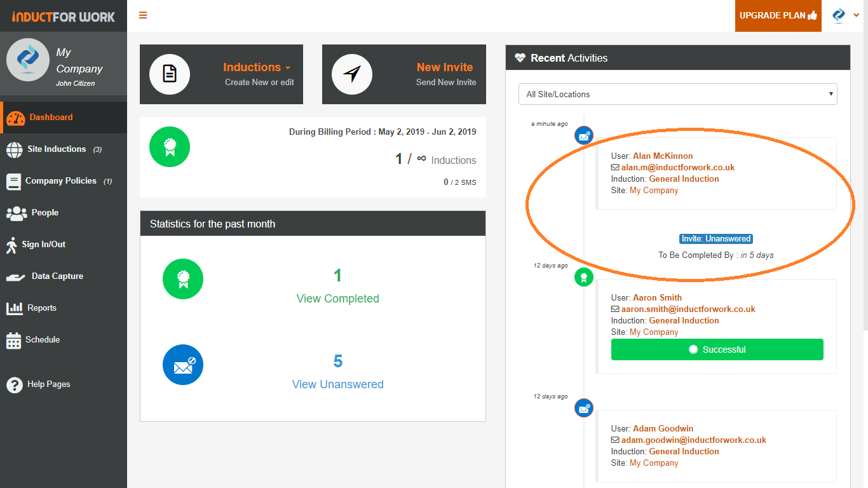Click the New Invite paper plane icon

(352, 74)
